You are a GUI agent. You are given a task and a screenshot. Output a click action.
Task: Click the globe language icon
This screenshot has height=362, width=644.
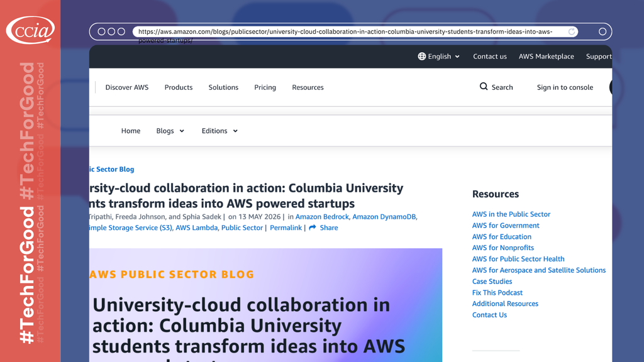pyautogui.click(x=422, y=56)
